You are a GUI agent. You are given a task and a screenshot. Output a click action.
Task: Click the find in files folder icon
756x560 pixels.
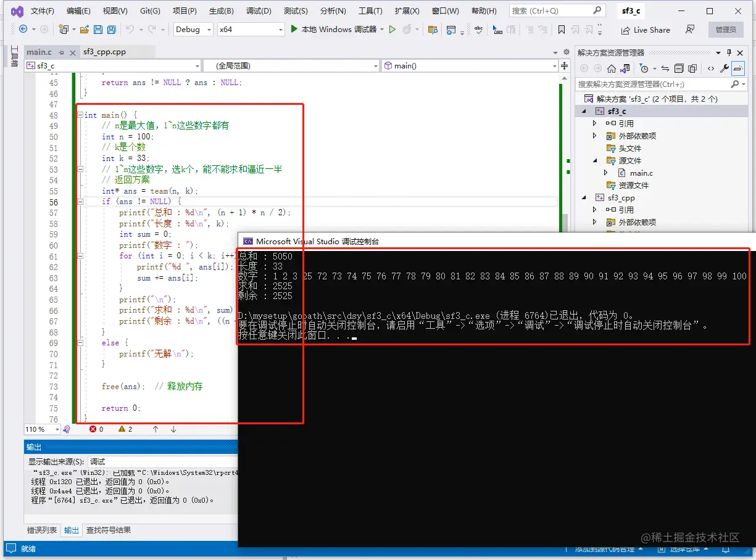pos(433,30)
